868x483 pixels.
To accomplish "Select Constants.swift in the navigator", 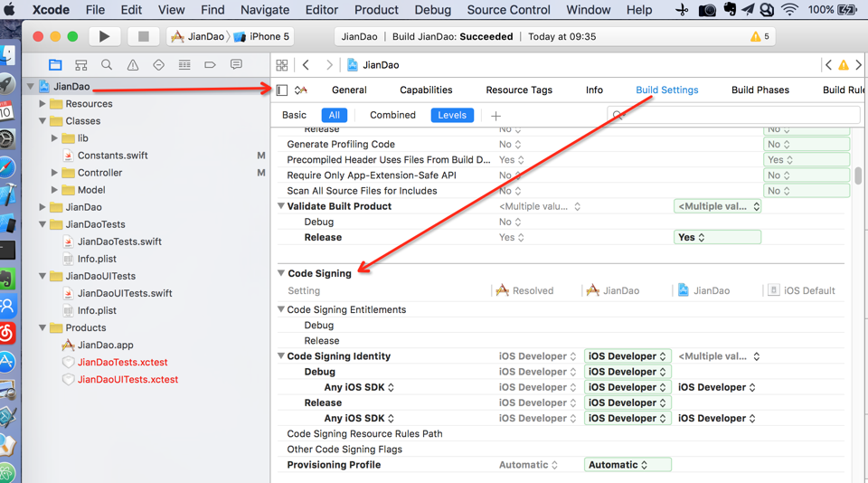I will 112,155.
